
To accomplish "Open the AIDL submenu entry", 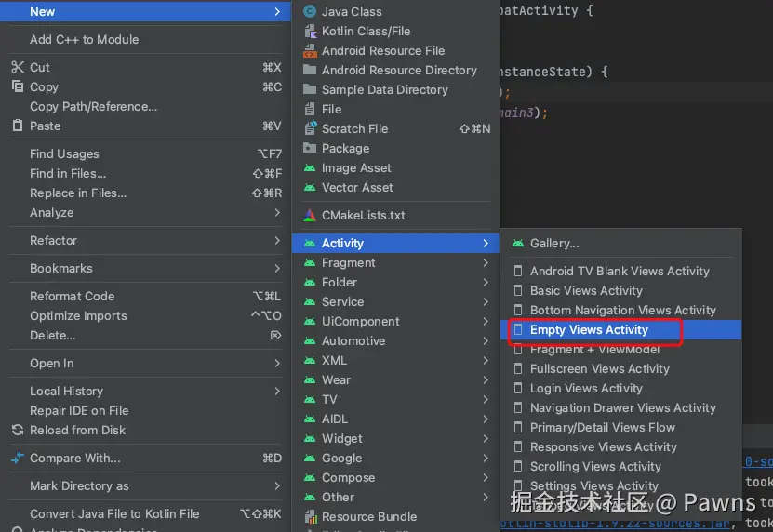I will 396,419.
